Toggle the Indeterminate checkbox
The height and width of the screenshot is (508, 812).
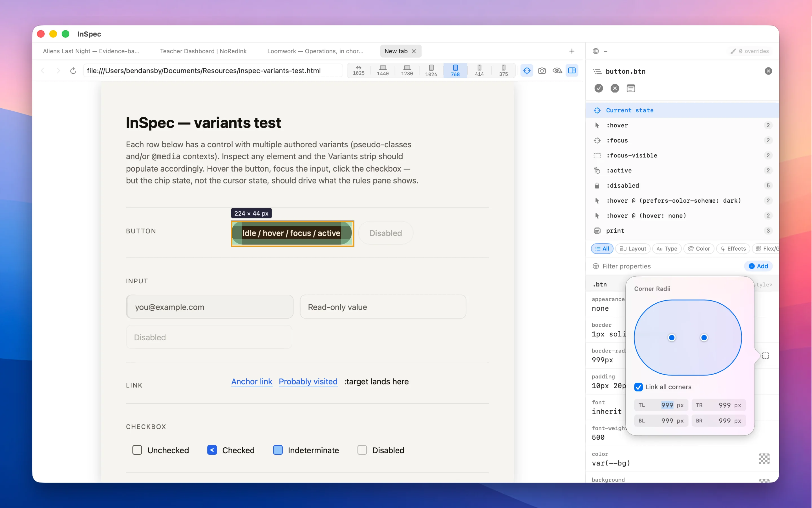coord(278,450)
